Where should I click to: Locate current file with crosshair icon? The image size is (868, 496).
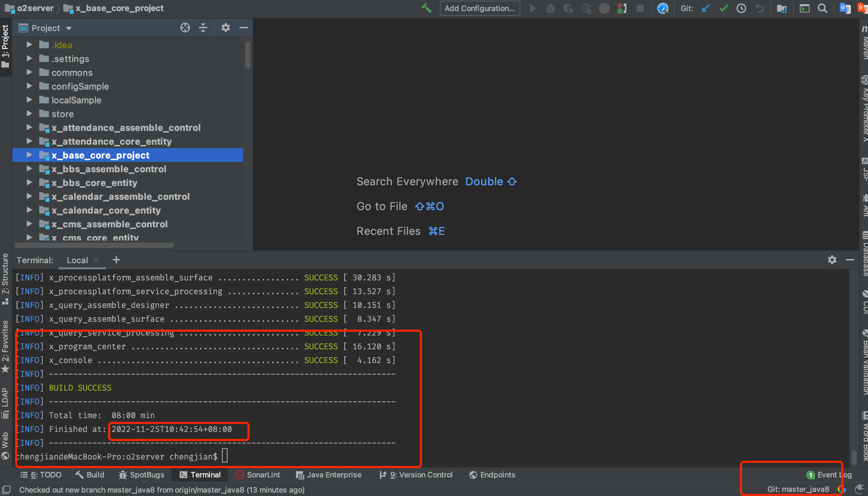(185, 28)
